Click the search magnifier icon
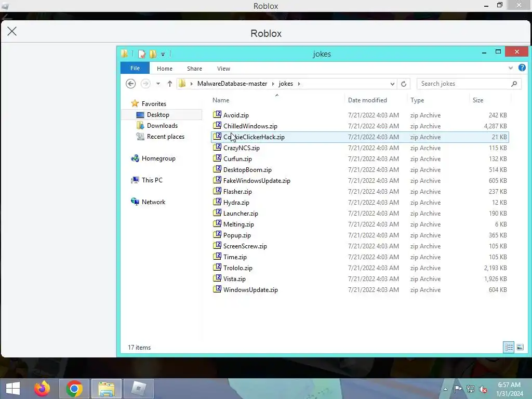 pos(514,84)
